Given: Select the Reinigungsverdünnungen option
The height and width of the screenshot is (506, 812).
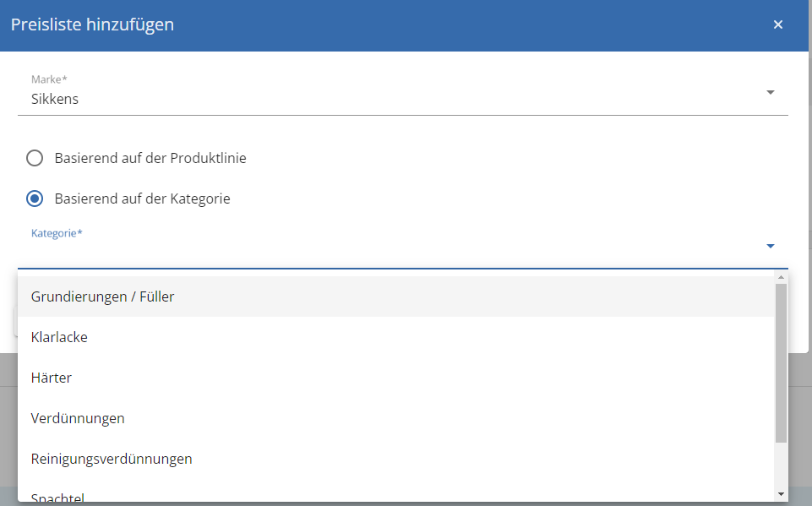Looking at the screenshot, I should point(395,459).
